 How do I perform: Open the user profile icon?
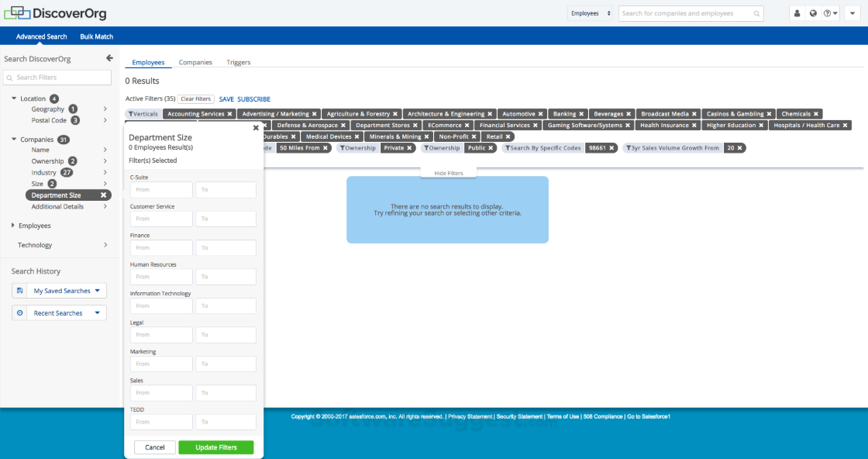[797, 12]
